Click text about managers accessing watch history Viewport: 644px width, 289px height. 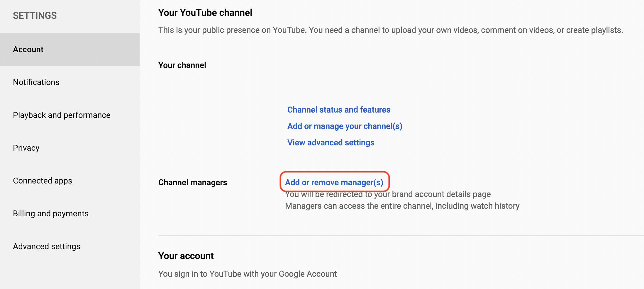[x=402, y=206]
